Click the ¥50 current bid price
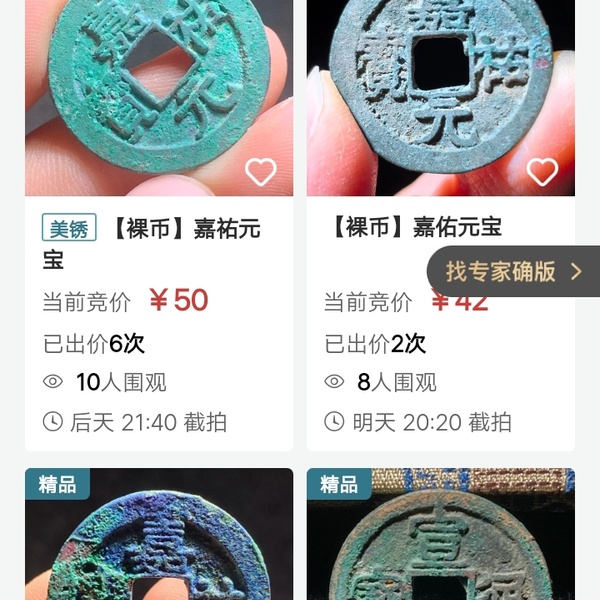This screenshot has height=600, width=600. [179, 300]
